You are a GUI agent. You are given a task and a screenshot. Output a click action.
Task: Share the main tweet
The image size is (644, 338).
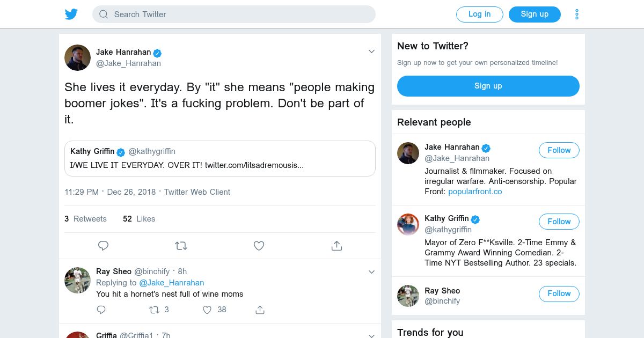click(x=336, y=246)
